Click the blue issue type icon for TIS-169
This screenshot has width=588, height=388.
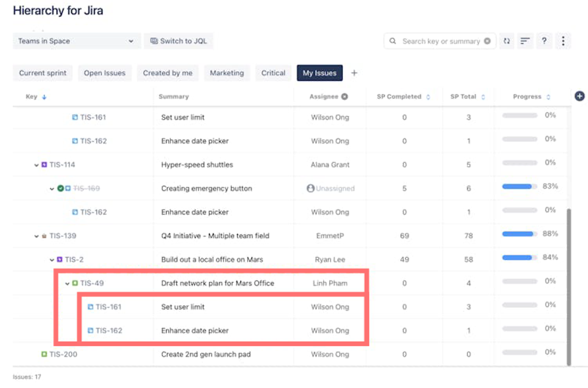[68, 188]
